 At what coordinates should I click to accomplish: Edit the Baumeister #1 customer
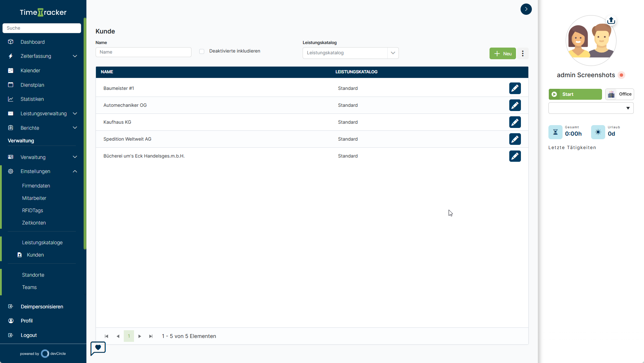pyautogui.click(x=515, y=88)
